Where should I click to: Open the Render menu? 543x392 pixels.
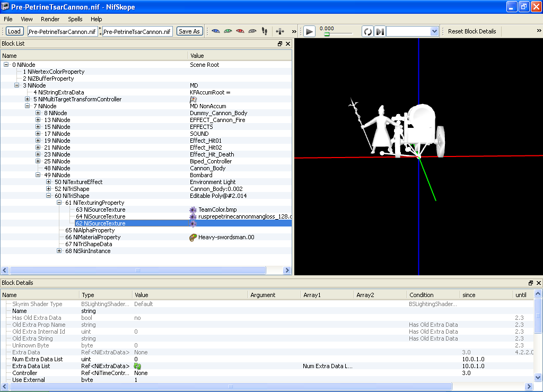click(50, 19)
